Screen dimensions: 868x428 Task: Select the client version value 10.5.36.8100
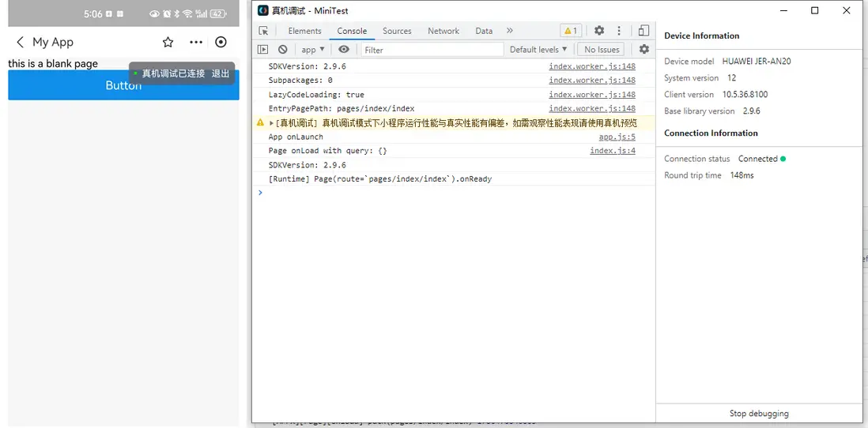(745, 95)
